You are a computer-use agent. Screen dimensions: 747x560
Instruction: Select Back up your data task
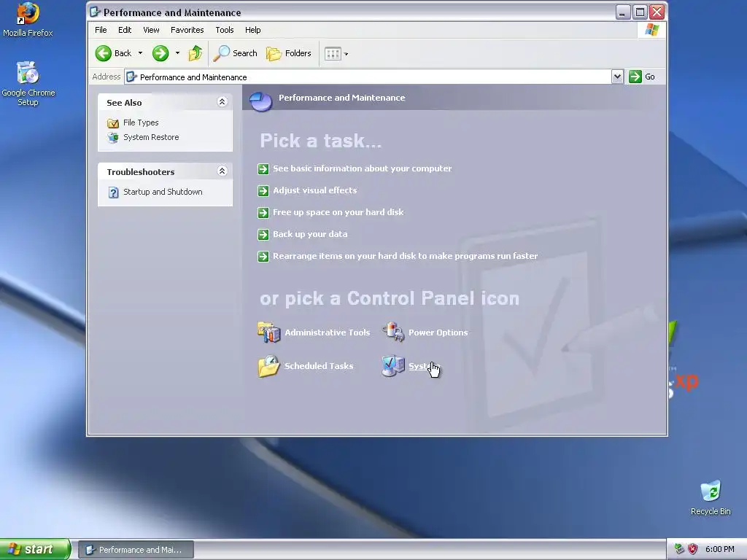point(310,234)
